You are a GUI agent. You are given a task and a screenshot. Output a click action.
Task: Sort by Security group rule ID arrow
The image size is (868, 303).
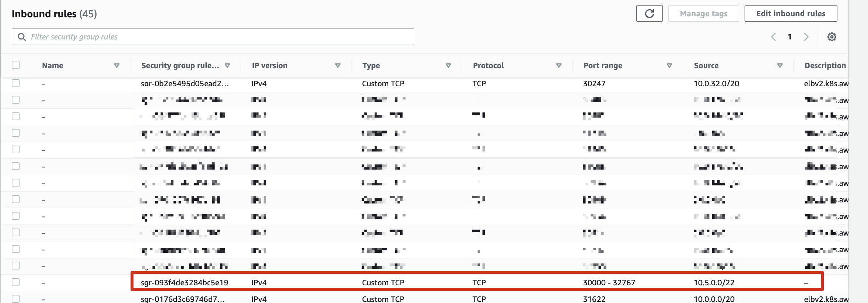tap(227, 66)
